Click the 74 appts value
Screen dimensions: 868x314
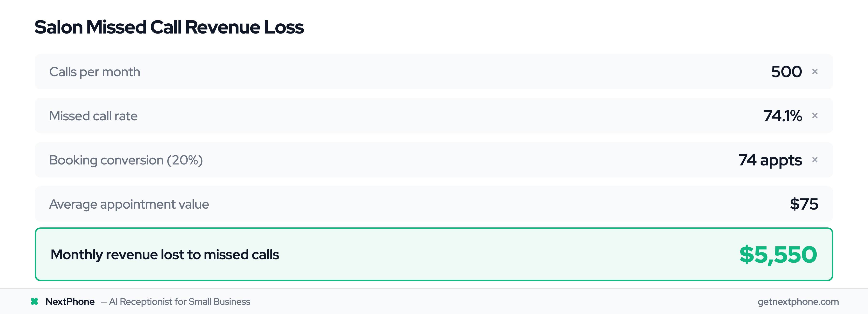pos(770,160)
